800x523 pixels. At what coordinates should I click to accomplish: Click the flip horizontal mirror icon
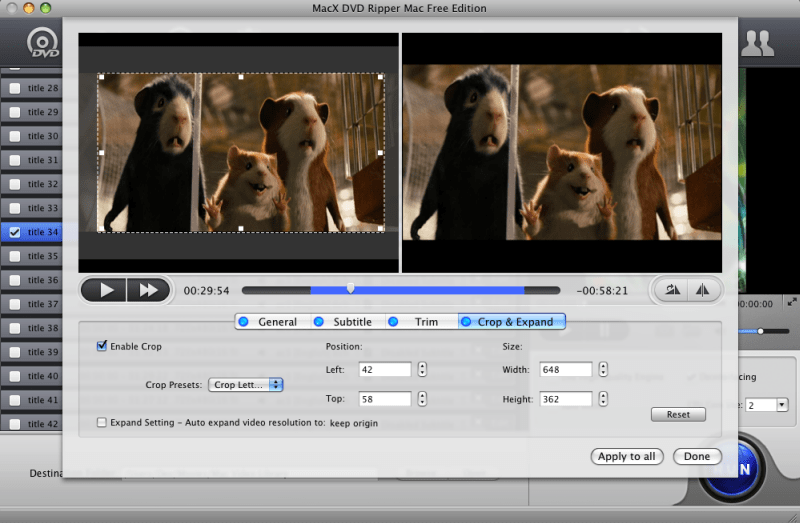coord(703,290)
